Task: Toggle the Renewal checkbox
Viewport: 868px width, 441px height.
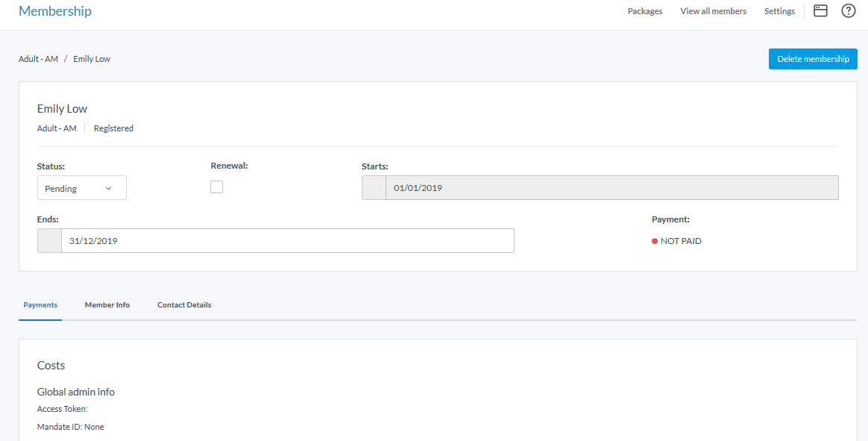Action: [217, 187]
